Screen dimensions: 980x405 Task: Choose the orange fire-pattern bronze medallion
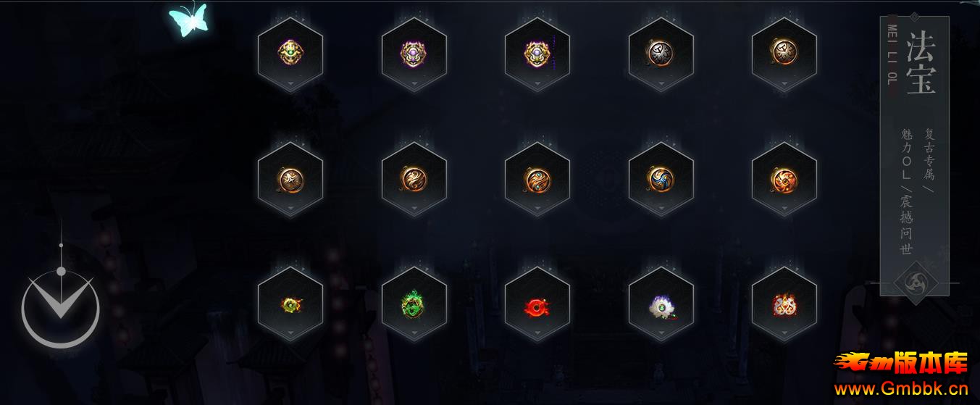tap(784, 179)
